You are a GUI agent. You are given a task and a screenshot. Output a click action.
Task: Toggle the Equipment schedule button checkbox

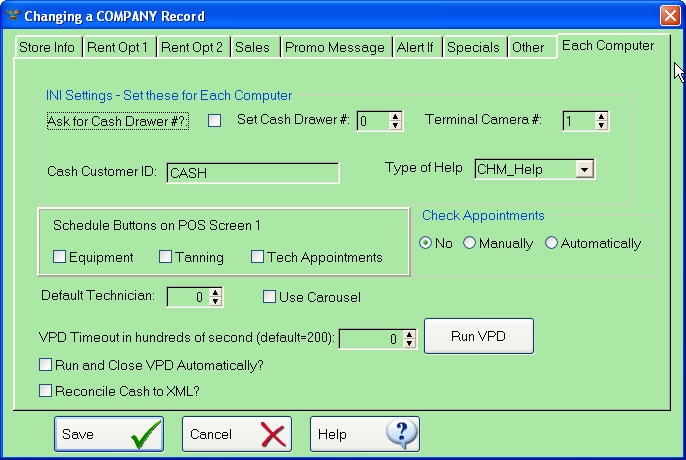pyautogui.click(x=59, y=257)
